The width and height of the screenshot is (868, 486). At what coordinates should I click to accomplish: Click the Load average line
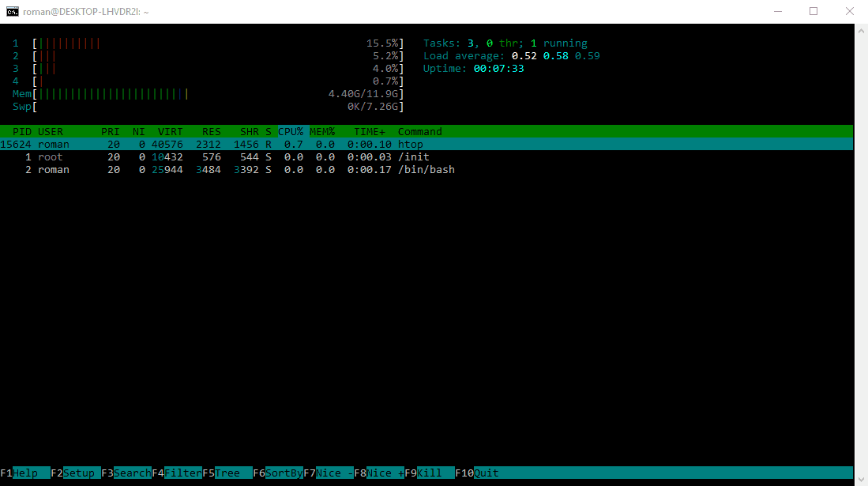coord(512,56)
